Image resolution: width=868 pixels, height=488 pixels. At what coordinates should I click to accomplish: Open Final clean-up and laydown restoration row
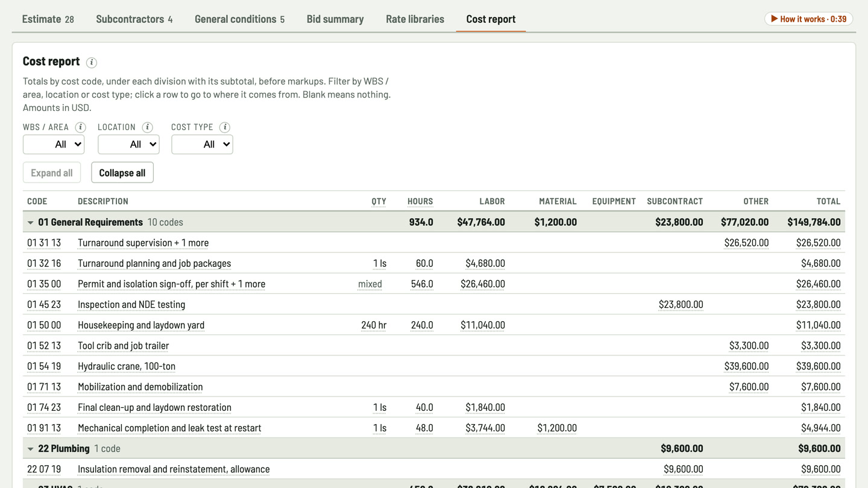pos(434,407)
